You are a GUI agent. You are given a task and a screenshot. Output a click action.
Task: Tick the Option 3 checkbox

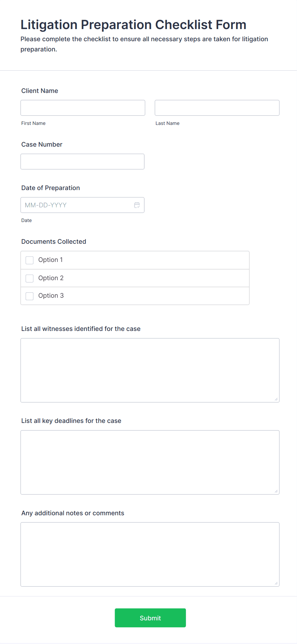click(x=30, y=296)
